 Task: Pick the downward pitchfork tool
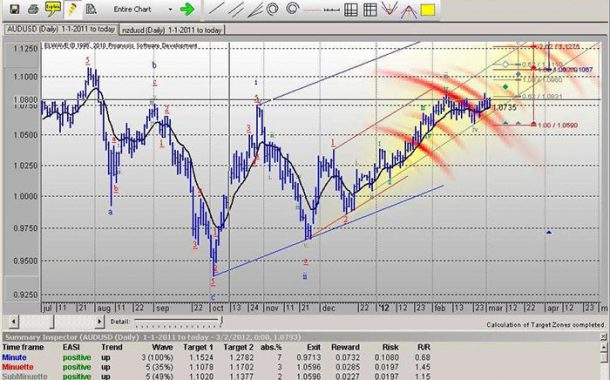click(x=388, y=9)
